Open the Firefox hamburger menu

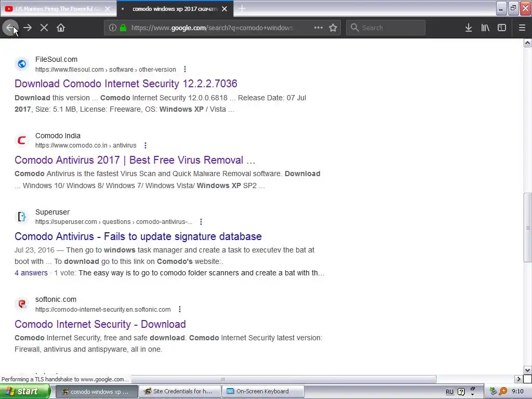coord(522,28)
